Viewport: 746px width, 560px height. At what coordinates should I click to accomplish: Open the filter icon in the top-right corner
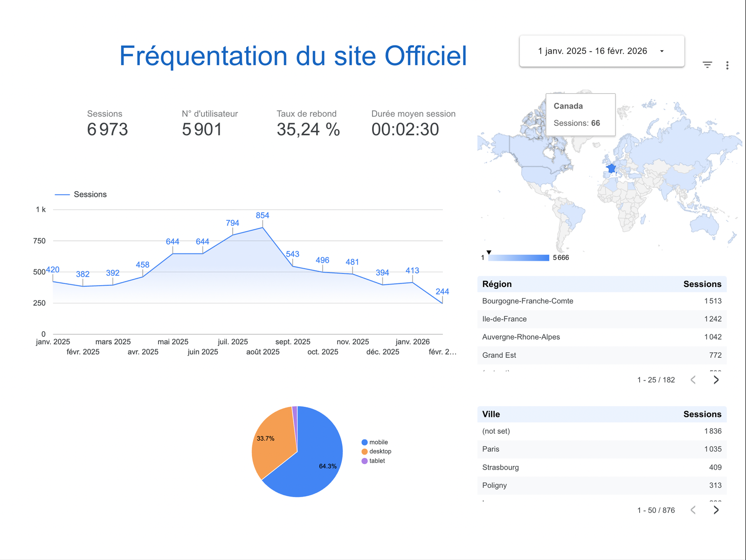click(707, 65)
